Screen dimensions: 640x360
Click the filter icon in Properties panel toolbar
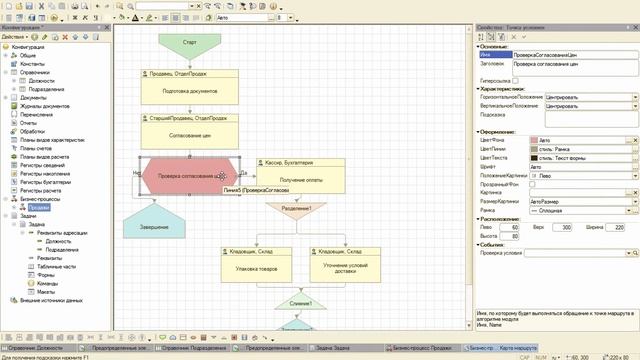(x=501, y=37)
